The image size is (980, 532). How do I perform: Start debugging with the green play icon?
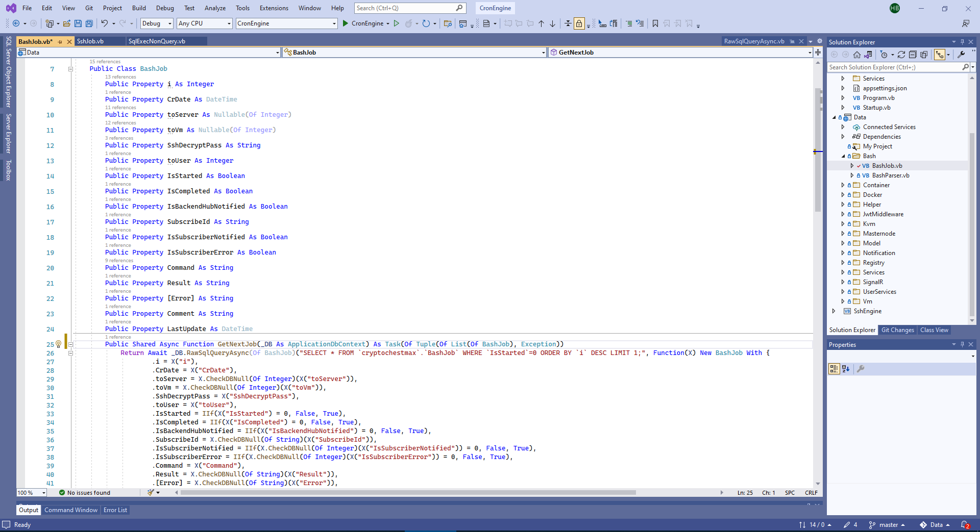346,23
